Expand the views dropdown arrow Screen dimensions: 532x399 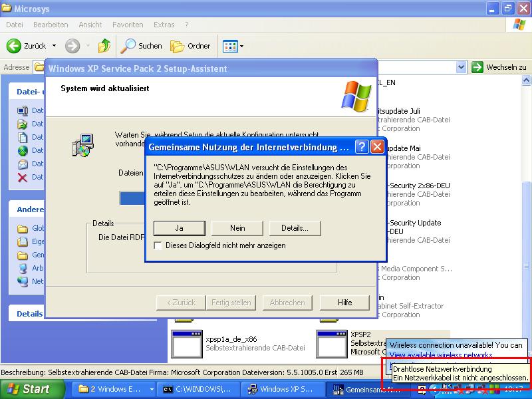[x=241, y=46]
